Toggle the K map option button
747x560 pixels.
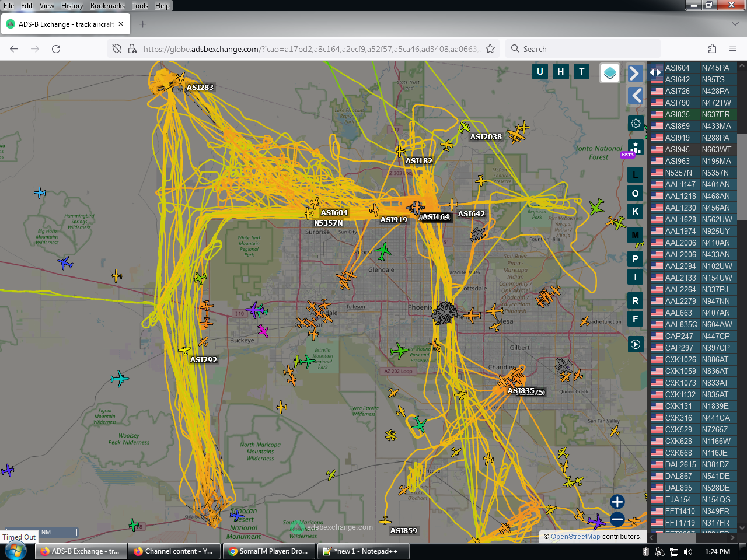click(x=636, y=211)
